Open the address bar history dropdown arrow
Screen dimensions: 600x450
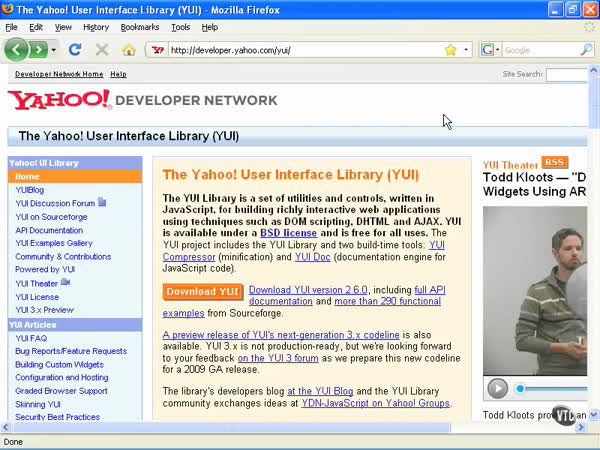pos(466,49)
